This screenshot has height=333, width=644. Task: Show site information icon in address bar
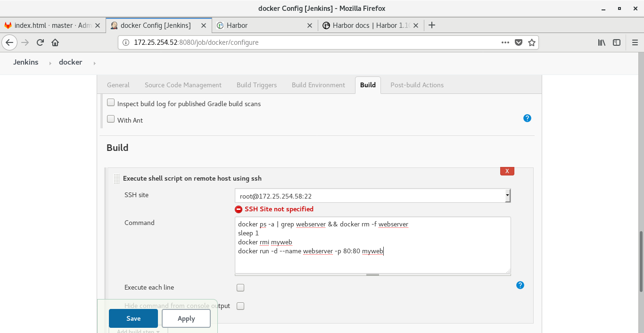126,42
